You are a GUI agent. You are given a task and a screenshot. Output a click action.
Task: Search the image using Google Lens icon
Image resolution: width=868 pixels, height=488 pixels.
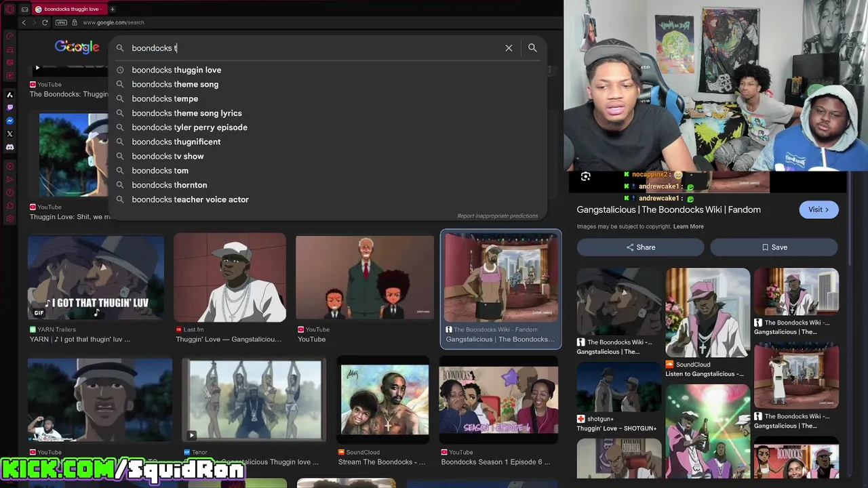coord(586,177)
